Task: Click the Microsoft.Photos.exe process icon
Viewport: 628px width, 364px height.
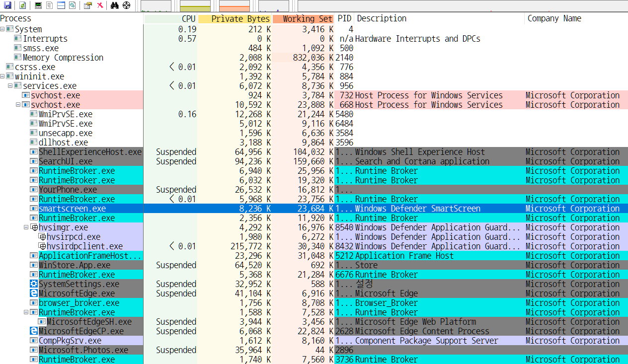Action: pos(34,350)
